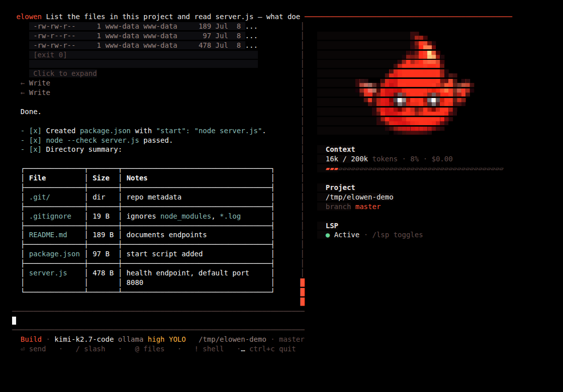Click the "! shell" hint in footer
Screen dimensions: 563x392
209,349
